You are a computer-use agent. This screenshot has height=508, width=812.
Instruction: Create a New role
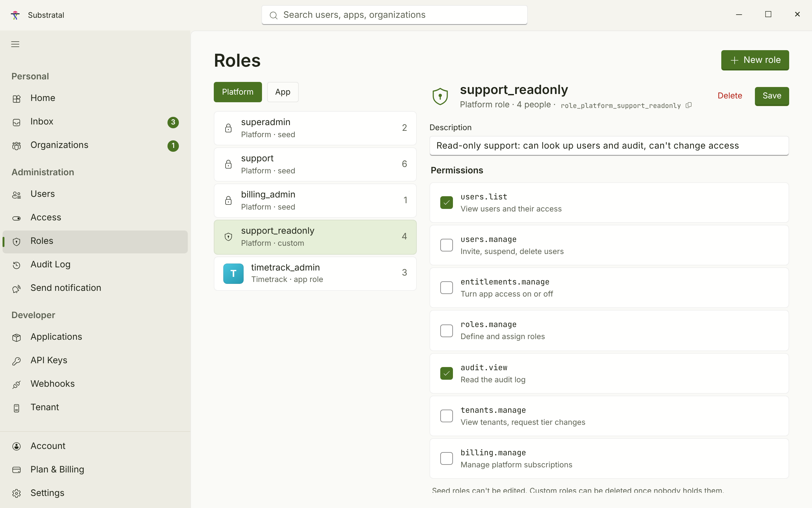click(755, 60)
